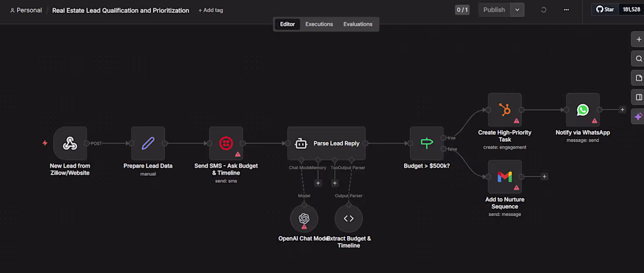Open the Twilio Send SMS node
The height and width of the screenshot is (273, 644).
[x=226, y=143]
